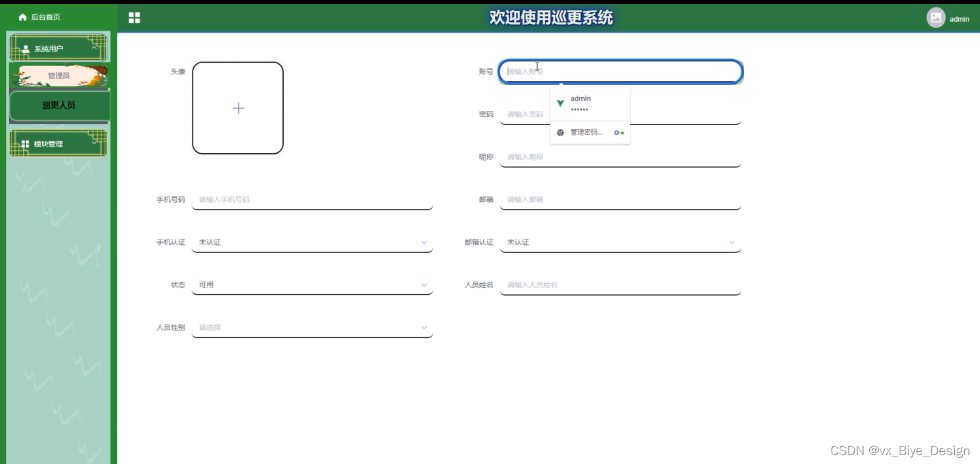Click the arrow of 邮箱认证 select

click(x=732, y=242)
